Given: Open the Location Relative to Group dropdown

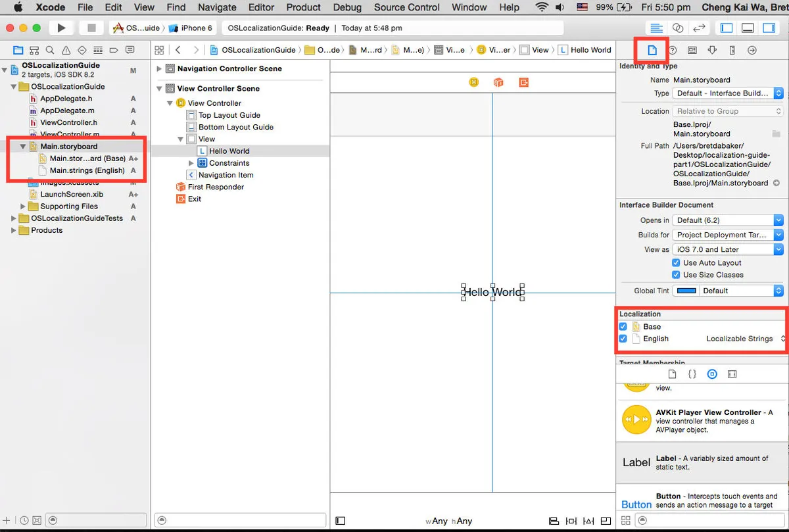Looking at the screenshot, I should click(x=728, y=111).
